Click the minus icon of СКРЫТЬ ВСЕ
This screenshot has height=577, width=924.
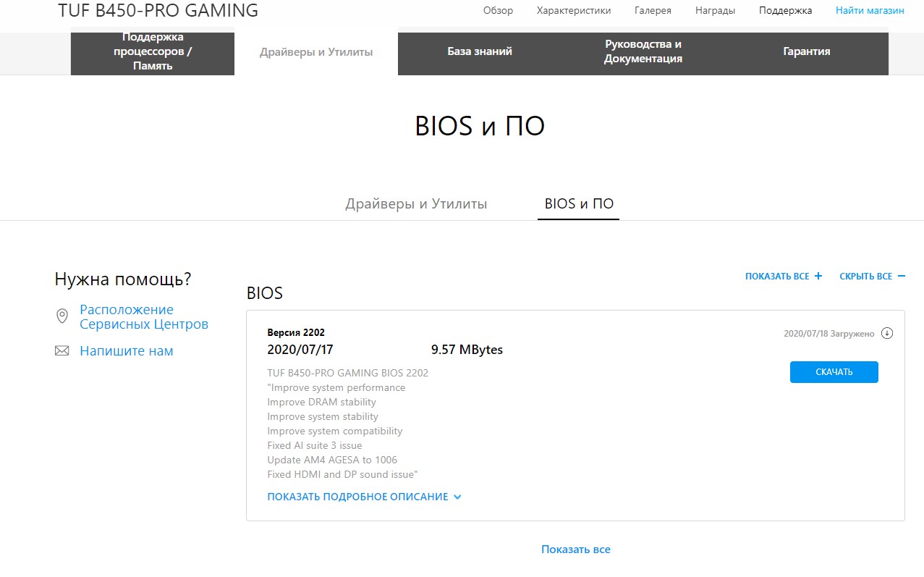(x=902, y=276)
